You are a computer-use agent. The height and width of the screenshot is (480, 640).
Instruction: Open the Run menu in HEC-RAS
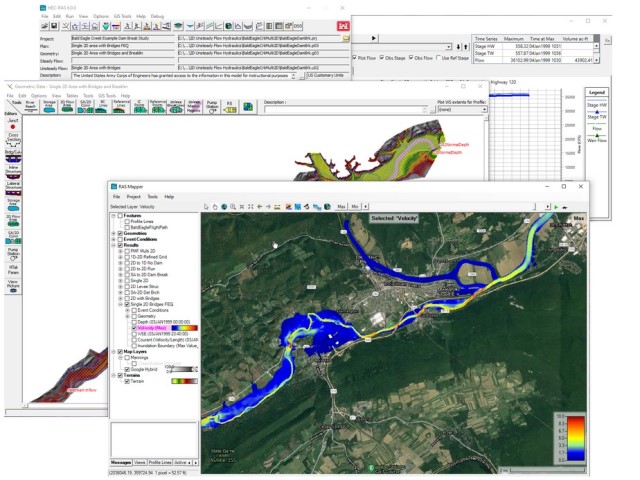pos(70,16)
